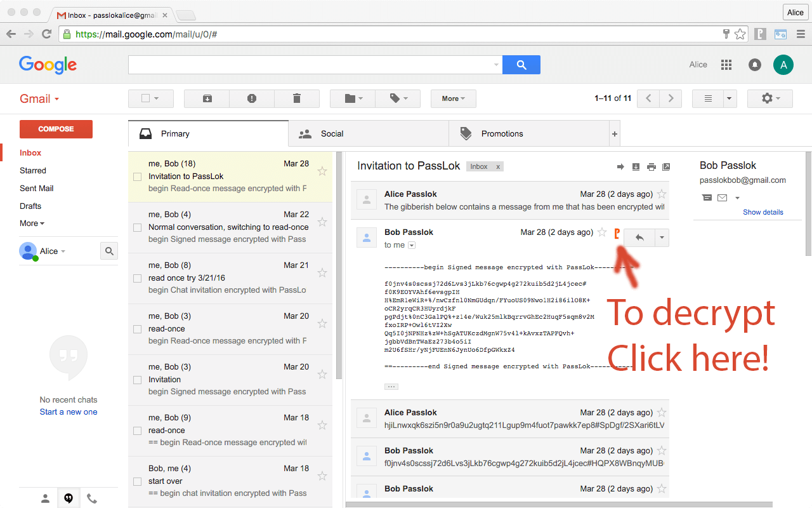Click the Archive button in the toolbar
This screenshot has width=812, height=508.
207,98
